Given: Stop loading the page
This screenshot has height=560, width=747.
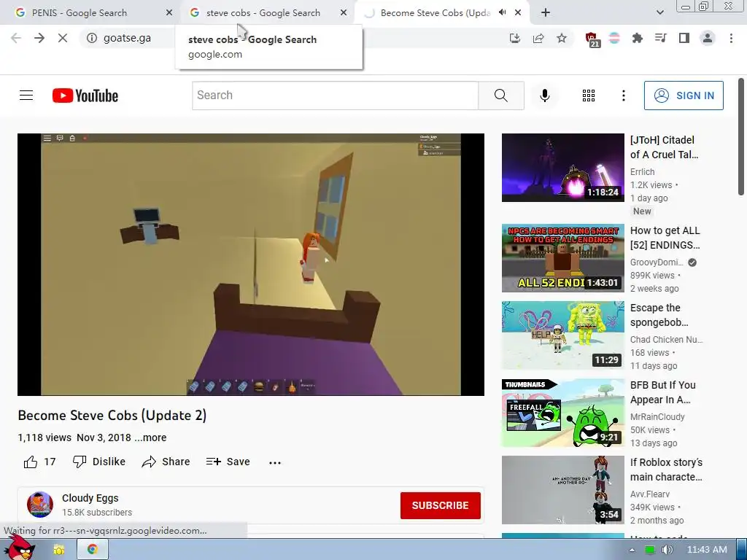Looking at the screenshot, I should click(x=63, y=38).
